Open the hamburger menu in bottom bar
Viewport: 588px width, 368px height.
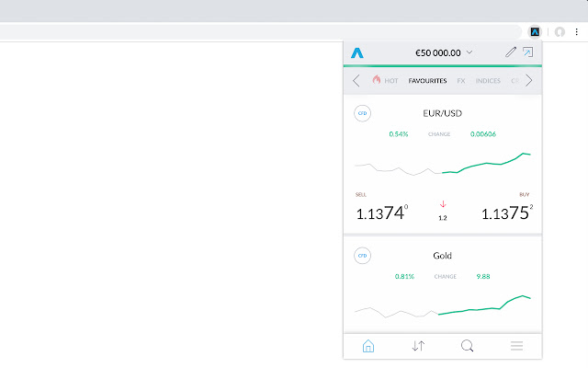[x=516, y=346]
